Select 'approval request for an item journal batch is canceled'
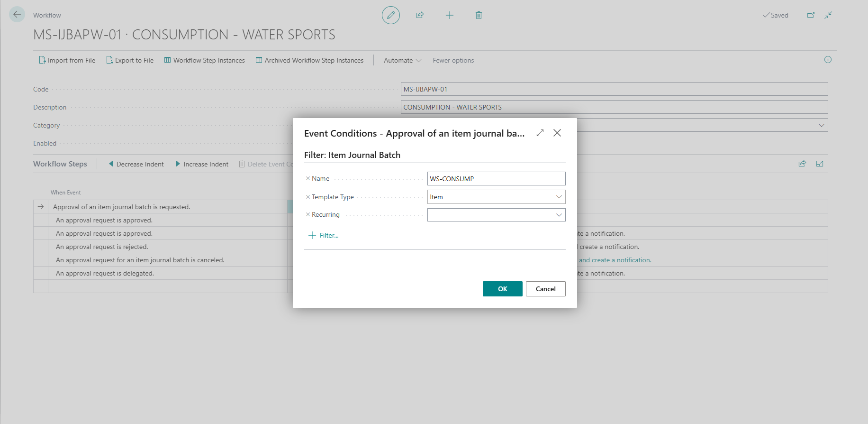 [140, 260]
